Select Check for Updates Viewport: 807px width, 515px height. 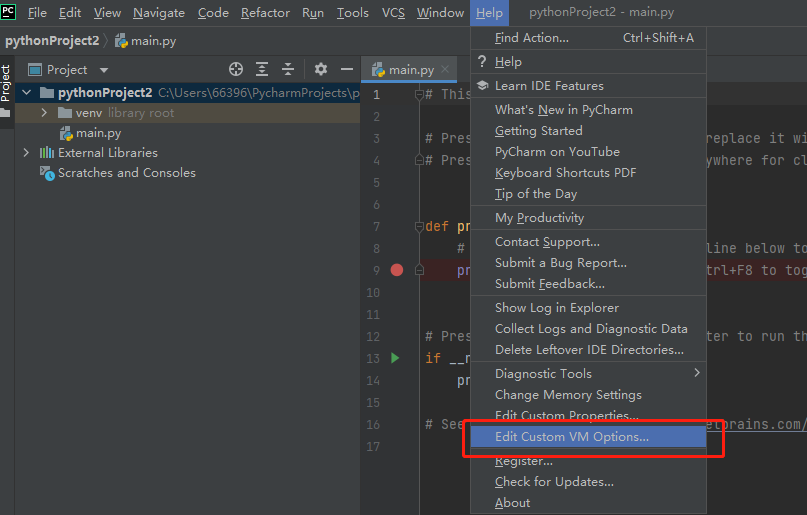pos(588,482)
